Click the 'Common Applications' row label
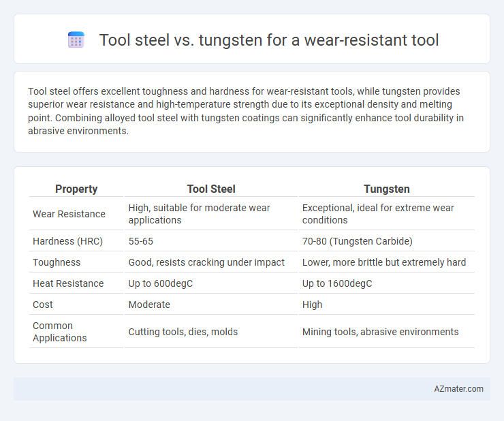504x421 pixels. pos(60,332)
